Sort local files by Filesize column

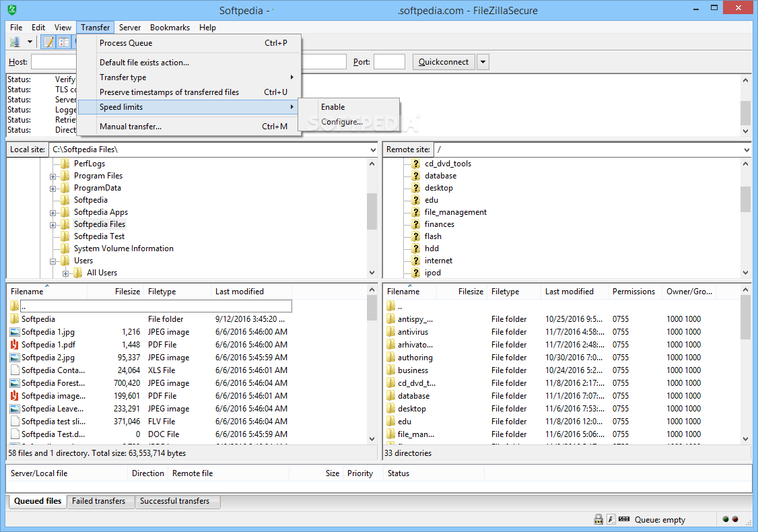116,292
